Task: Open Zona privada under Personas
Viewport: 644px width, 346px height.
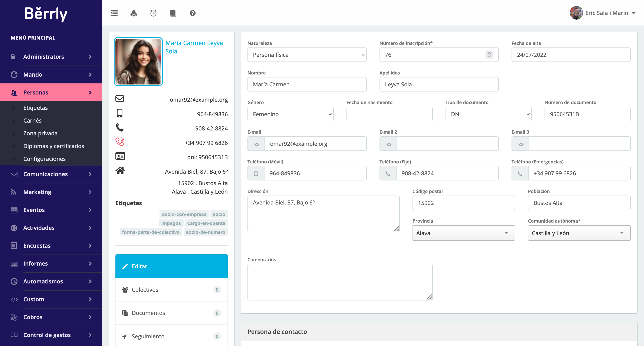Action: pyautogui.click(x=40, y=133)
